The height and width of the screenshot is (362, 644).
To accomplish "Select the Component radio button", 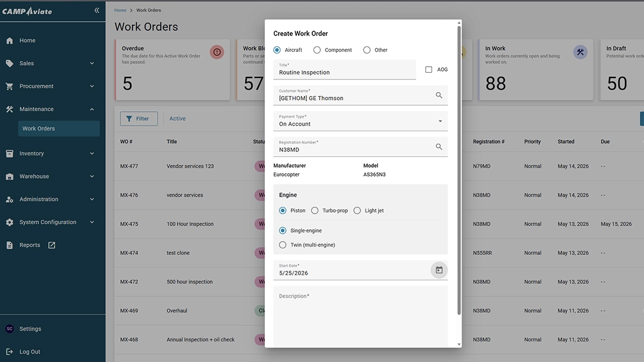I will 317,50.
